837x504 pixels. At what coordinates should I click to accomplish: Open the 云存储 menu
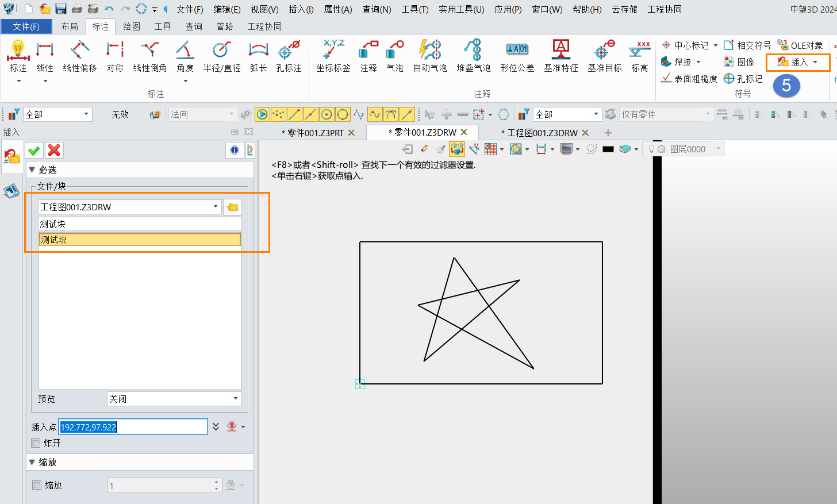point(625,9)
